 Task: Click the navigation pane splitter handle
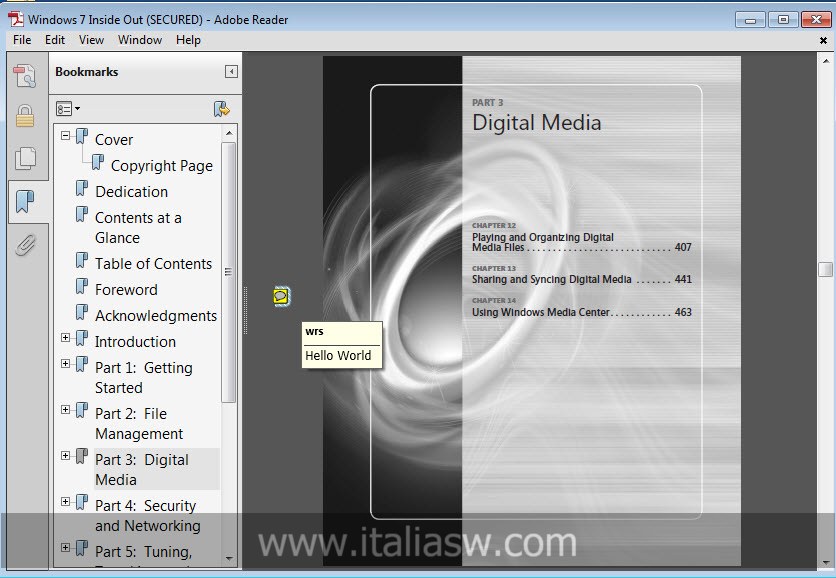coord(245,310)
